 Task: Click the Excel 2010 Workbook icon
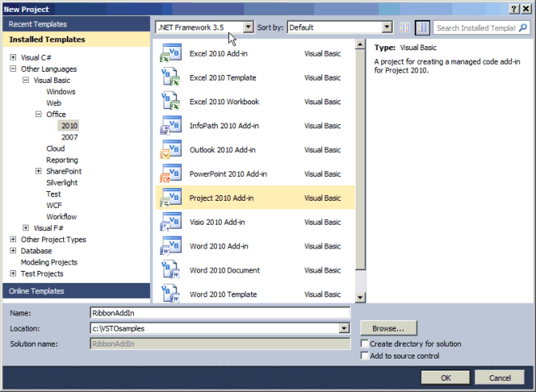point(171,101)
